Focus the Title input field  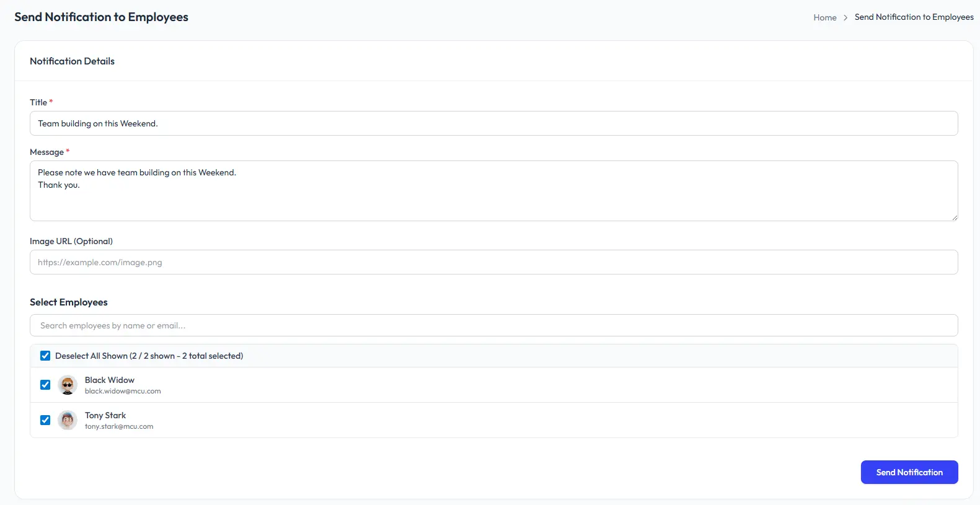click(x=493, y=123)
